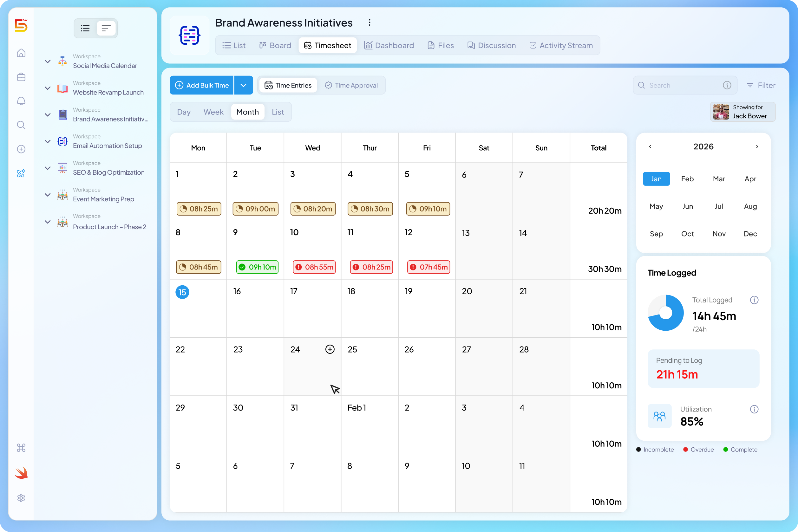Select Feb in the month picker
The height and width of the screenshot is (532, 798).
pos(687,179)
